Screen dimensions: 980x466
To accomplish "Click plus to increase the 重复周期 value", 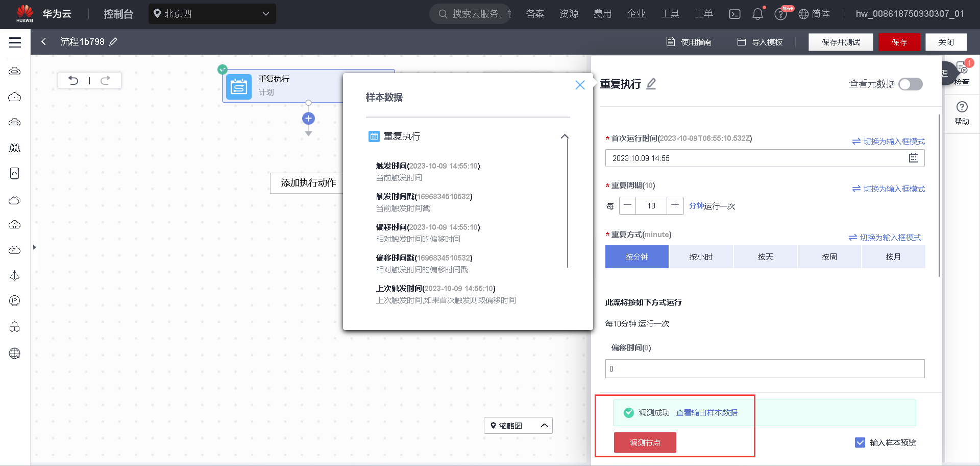I will pyautogui.click(x=675, y=205).
